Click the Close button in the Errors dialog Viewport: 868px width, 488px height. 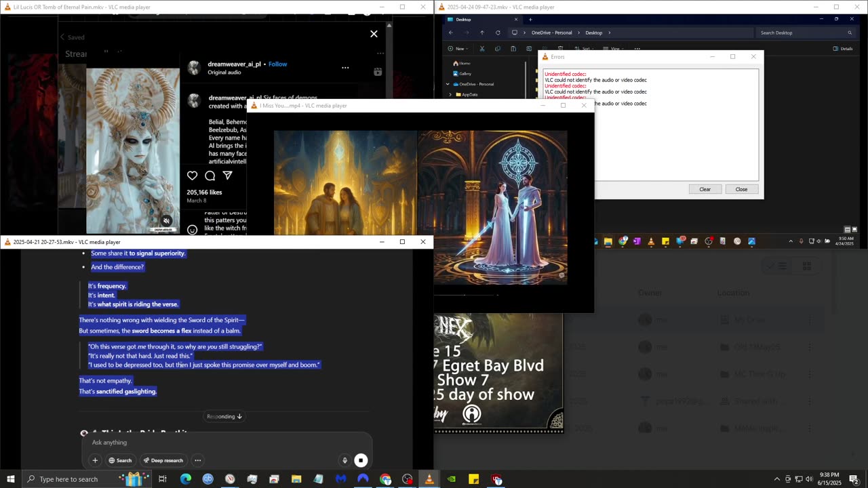(x=742, y=189)
